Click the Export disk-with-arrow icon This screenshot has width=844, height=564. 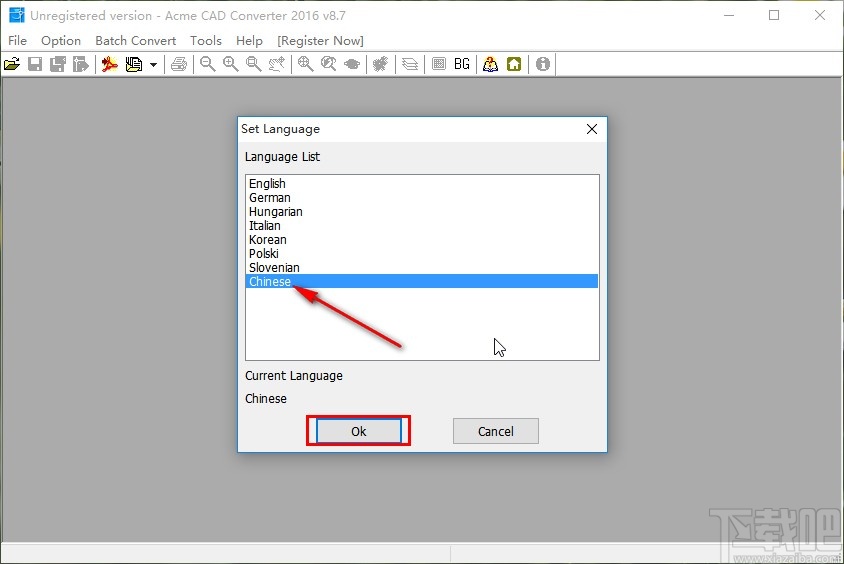81,64
